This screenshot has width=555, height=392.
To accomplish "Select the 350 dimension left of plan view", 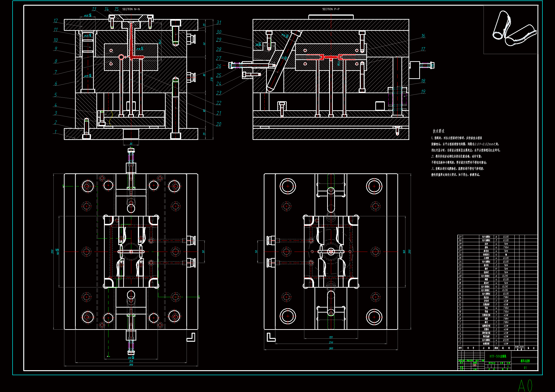I will tap(52, 251).
